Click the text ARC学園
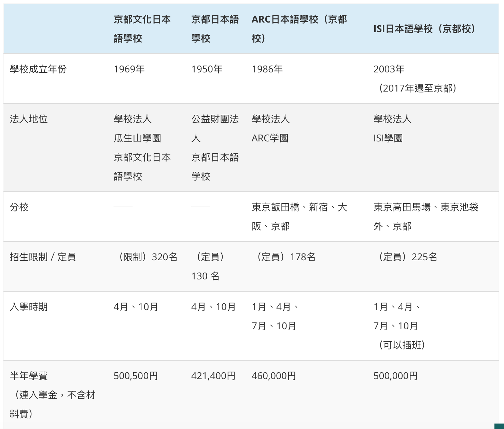The image size is (504, 429). pos(270,138)
